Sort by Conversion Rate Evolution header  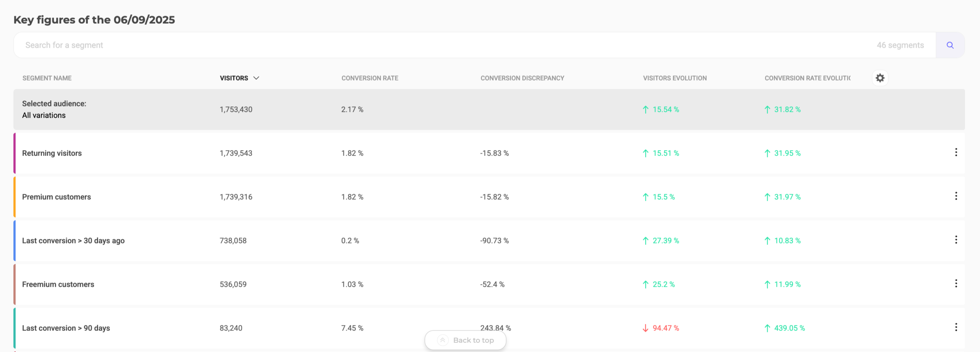[x=807, y=78]
